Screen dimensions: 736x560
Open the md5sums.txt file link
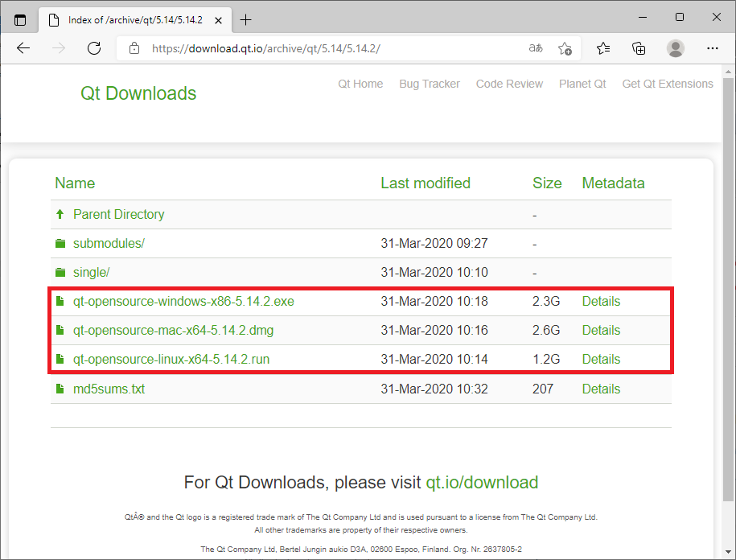coord(109,389)
